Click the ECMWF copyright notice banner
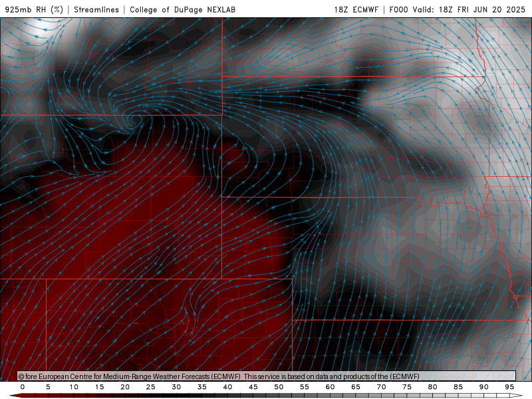Screen dimensions: 532x399 click(267, 376)
